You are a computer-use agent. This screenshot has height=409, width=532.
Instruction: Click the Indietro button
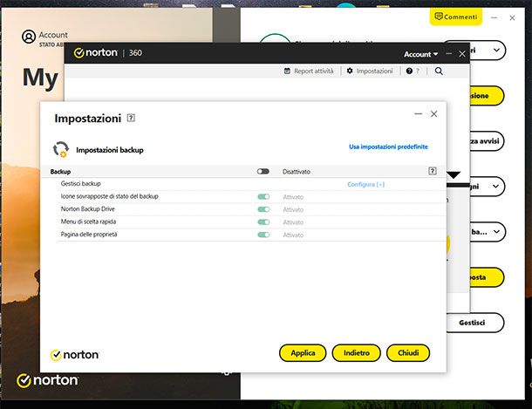pos(356,353)
